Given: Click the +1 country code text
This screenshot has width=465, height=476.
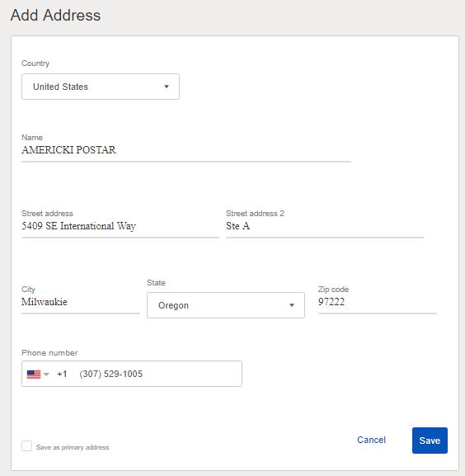Looking at the screenshot, I should pyautogui.click(x=62, y=374).
